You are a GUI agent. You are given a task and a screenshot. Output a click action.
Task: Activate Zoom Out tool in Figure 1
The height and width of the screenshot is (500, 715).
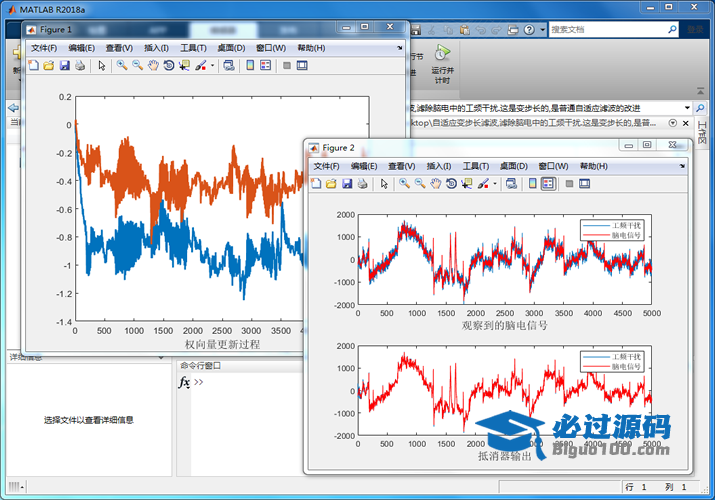click(x=137, y=66)
